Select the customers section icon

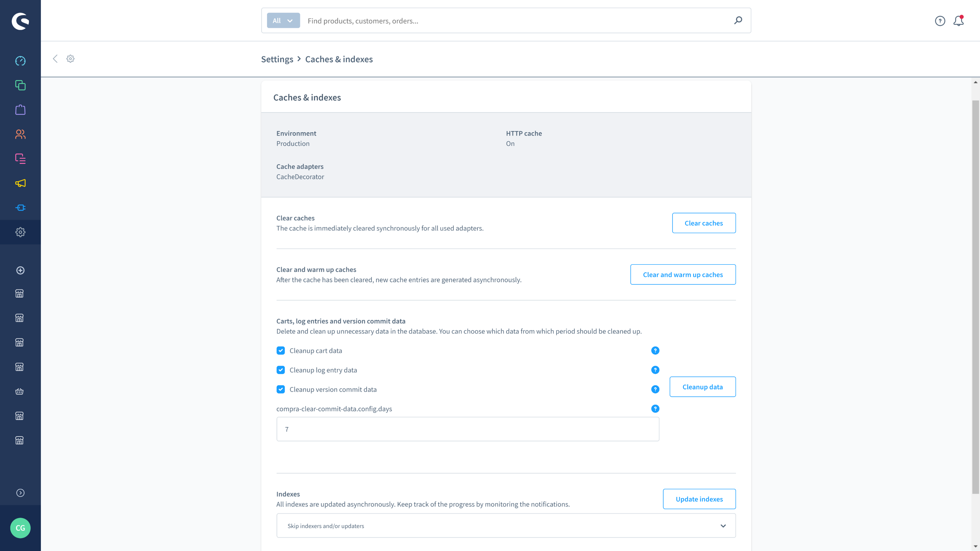click(x=20, y=134)
